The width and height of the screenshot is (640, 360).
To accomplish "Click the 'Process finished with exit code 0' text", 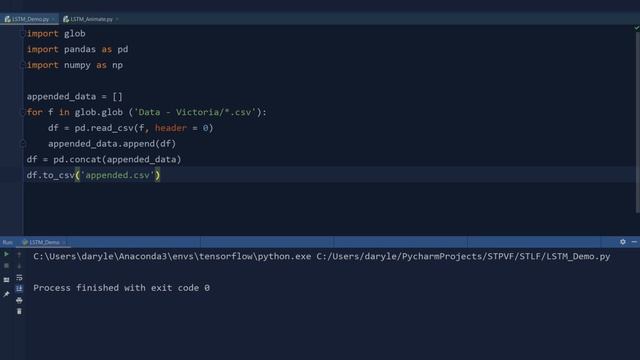I will (x=122, y=288).
